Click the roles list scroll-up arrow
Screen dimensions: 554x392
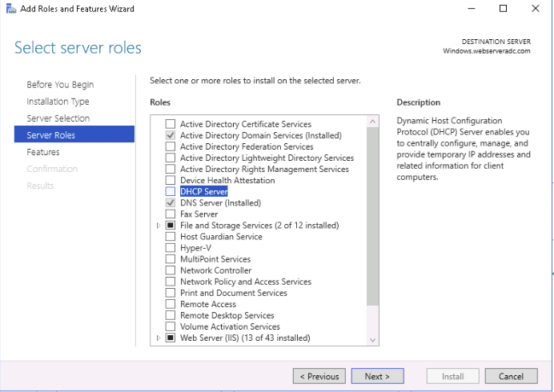372,122
